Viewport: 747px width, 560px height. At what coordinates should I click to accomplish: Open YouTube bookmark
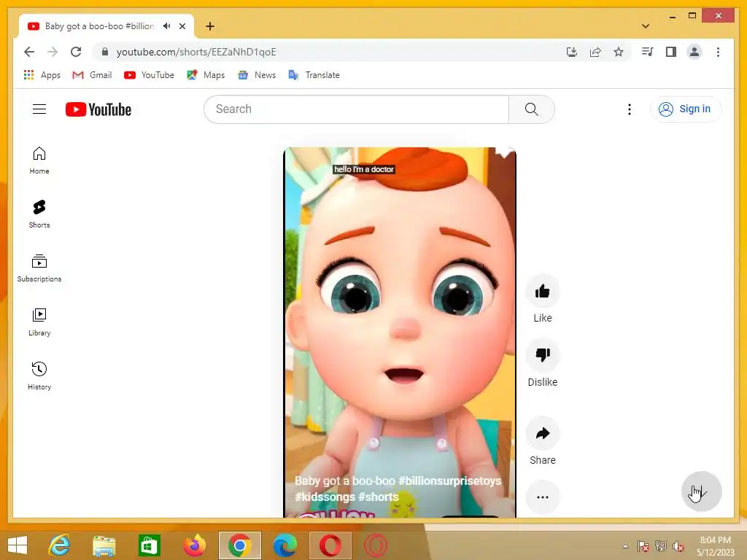(149, 75)
